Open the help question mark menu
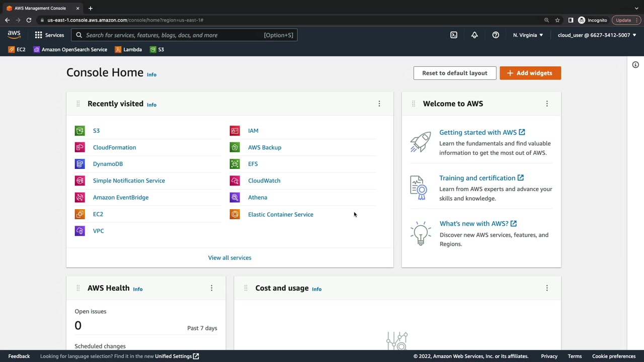The image size is (644, 362). pyautogui.click(x=496, y=35)
